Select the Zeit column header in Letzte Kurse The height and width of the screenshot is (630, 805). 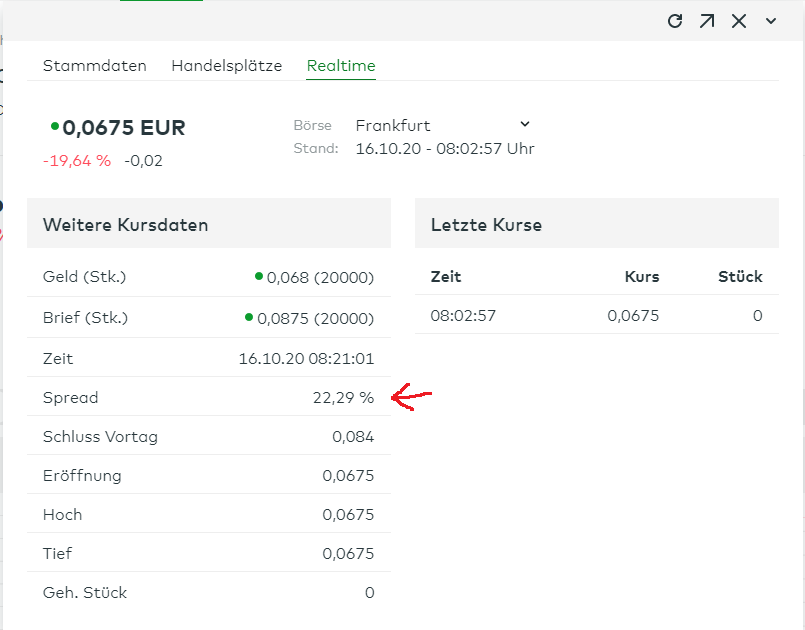(x=446, y=277)
